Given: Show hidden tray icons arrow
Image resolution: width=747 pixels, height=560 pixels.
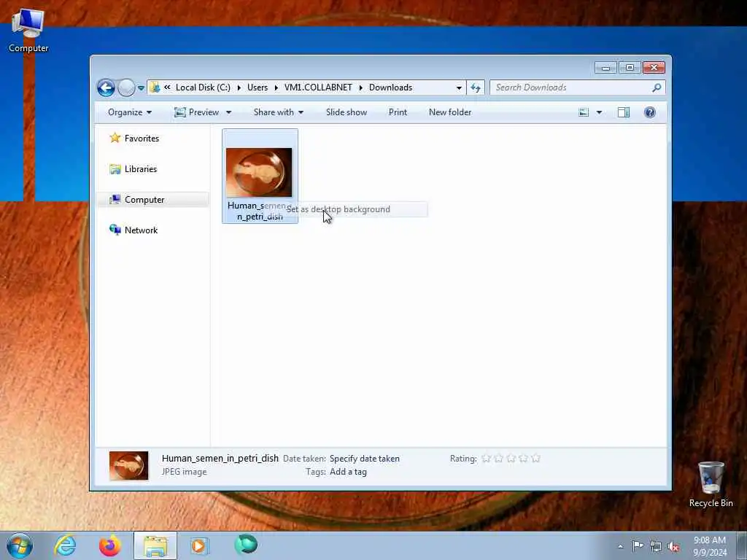Looking at the screenshot, I should coord(620,547).
